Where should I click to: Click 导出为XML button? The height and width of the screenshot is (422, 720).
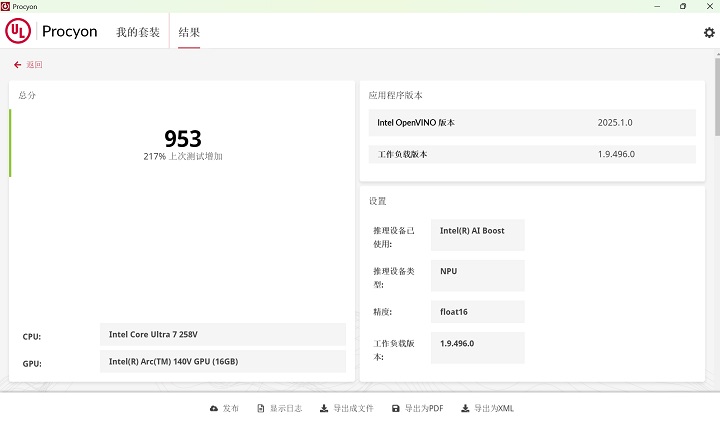click(x=487, y=408)
